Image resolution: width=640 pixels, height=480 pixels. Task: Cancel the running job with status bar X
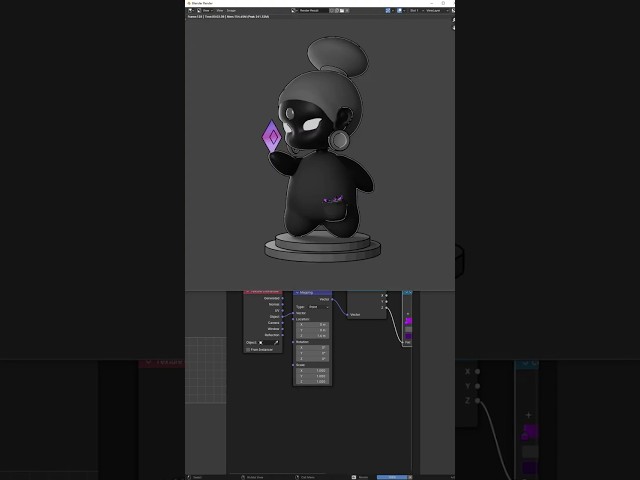410,477
